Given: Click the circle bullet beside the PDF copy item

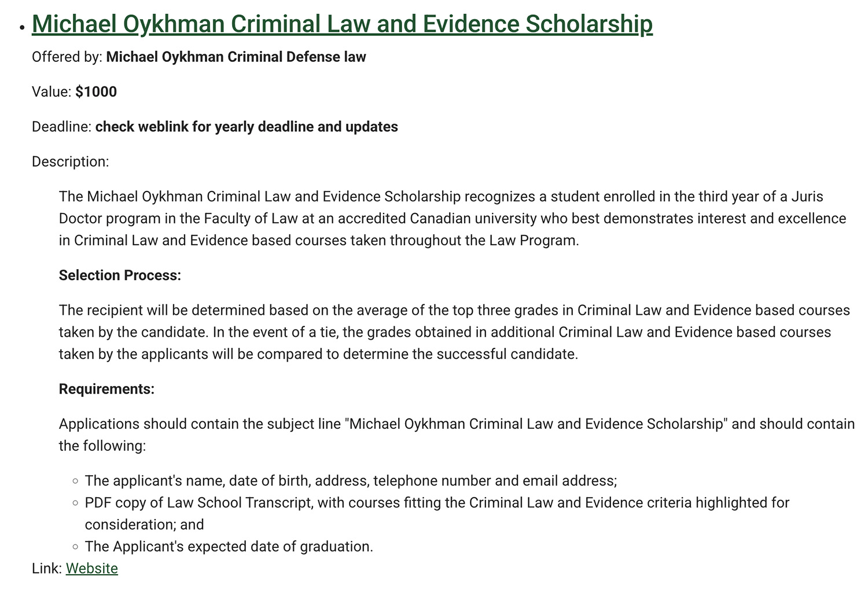Looking at the screenshot, I should pos(75,503).
